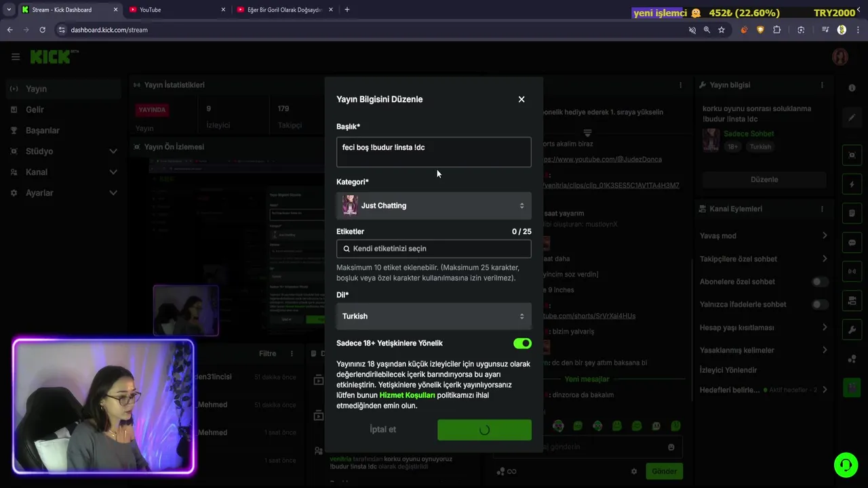This screenshot has height=488, width=868.
Task: Open the emoji picker in chat input
Action: pos(671,447)
